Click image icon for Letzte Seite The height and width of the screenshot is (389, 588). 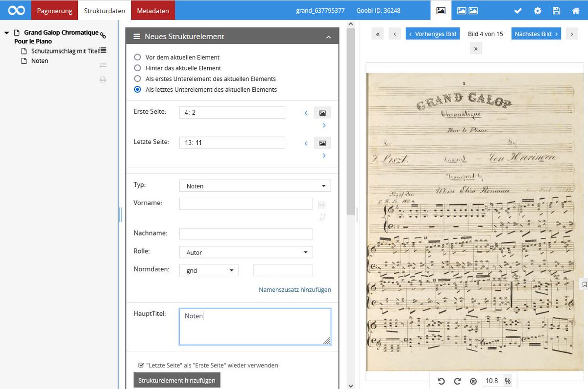(322, 143)
